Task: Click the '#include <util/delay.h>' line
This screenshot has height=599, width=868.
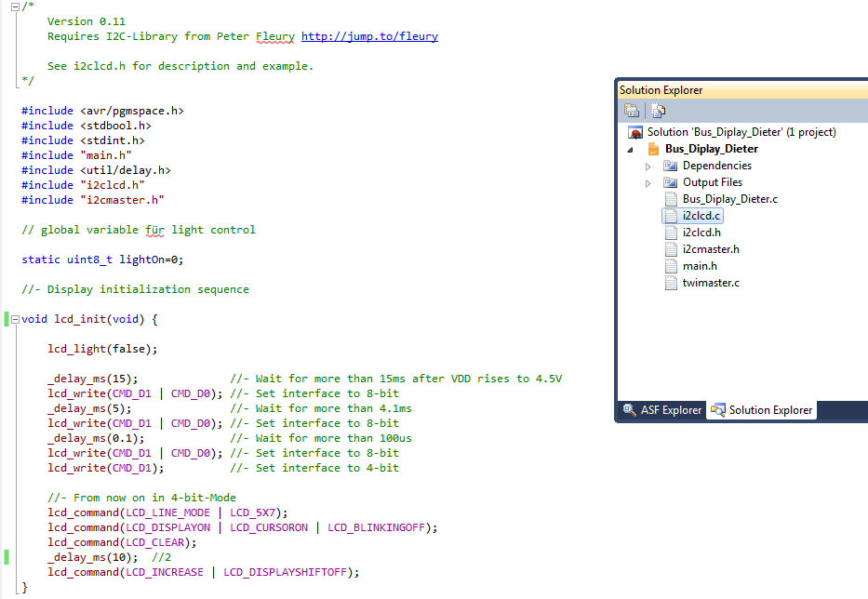Action: 97,170
